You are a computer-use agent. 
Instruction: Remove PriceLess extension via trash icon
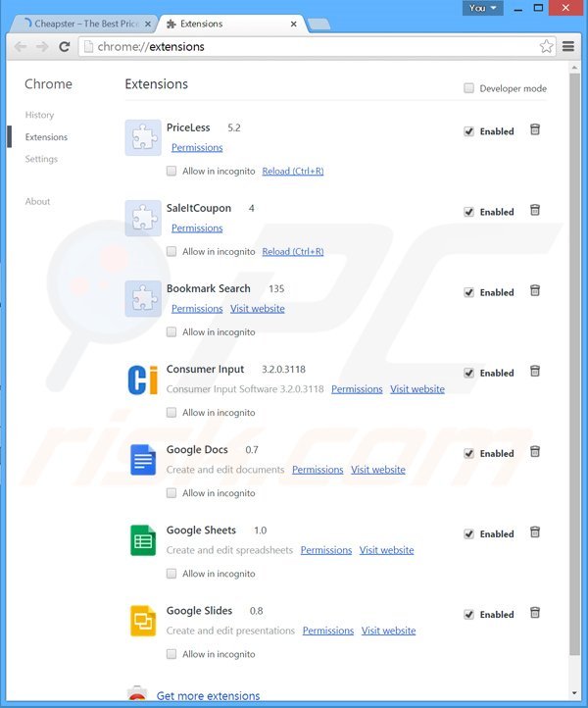point(535,130)
